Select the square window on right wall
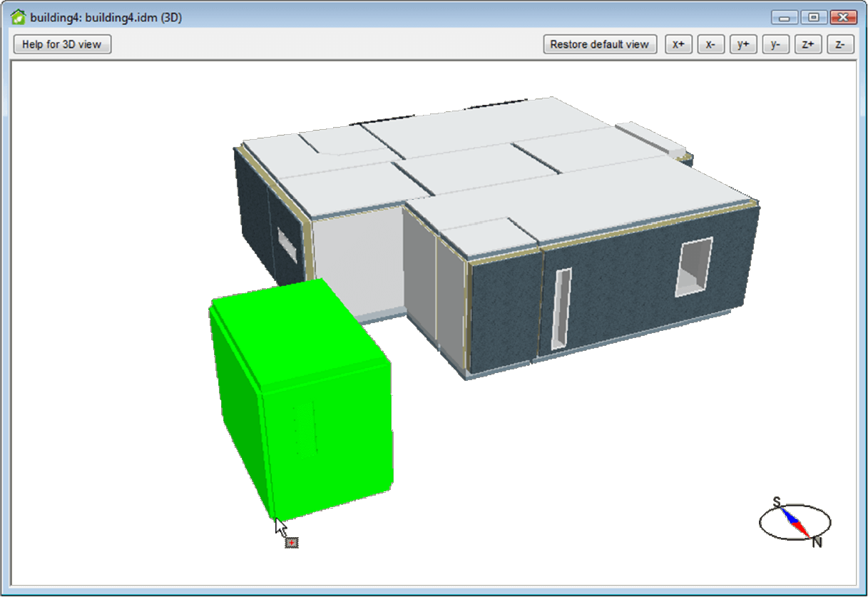The width and height of the screenshot is (868, 597). (x=694, y=267)
